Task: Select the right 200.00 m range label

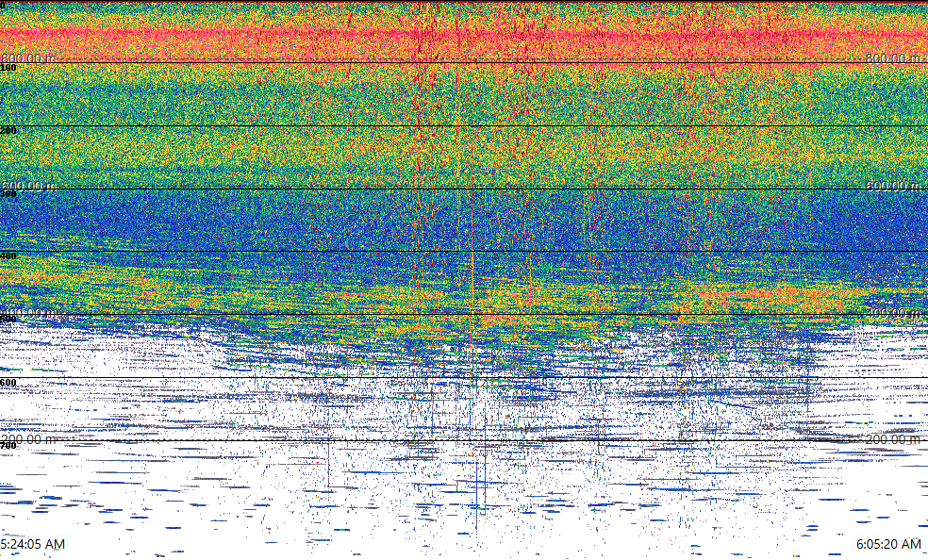Action: pos(893,439)
